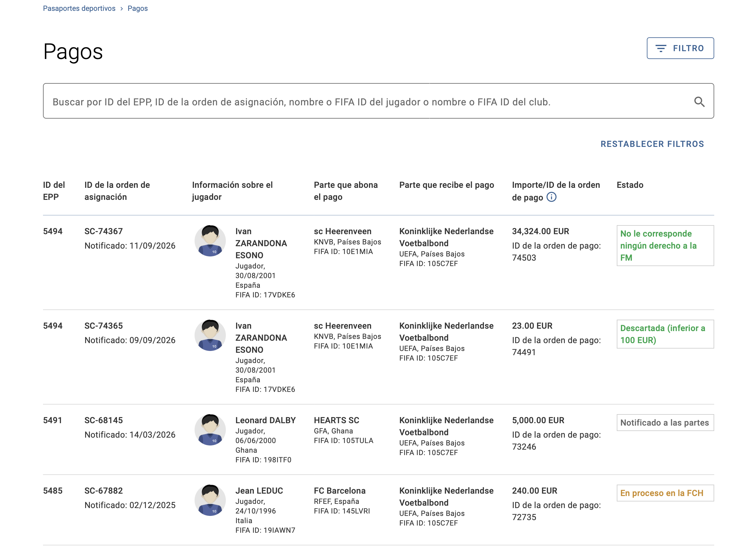Viewport: 756px width, 549px height.
Task: Go to Pasaportes deportivos breadcrumb
Action: [79, 8]
